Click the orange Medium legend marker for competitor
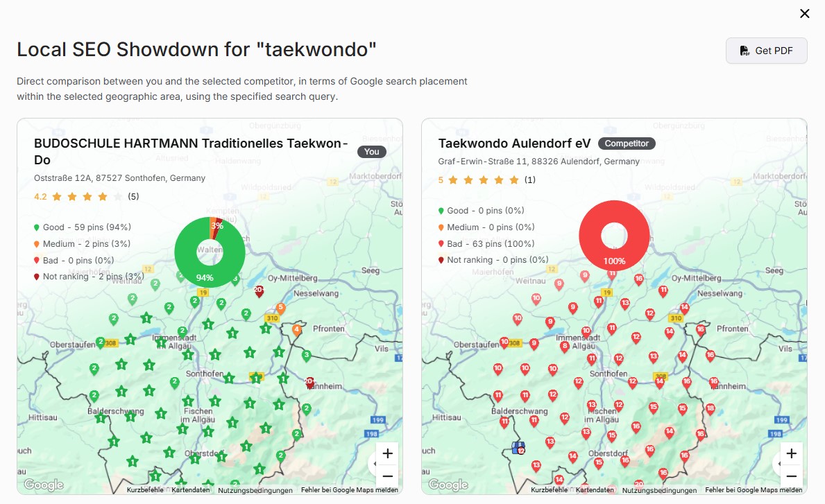This screenshot has width=825, height=504. tap(441, 227)
